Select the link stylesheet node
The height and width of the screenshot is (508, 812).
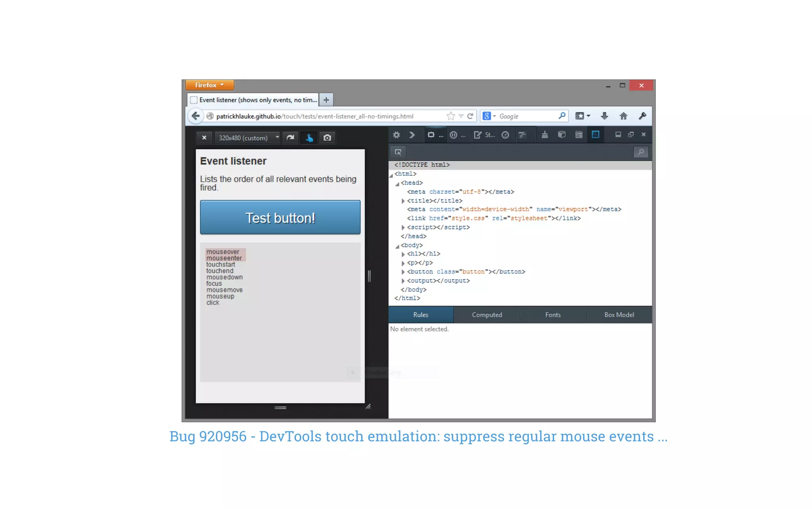click(494, 218)
